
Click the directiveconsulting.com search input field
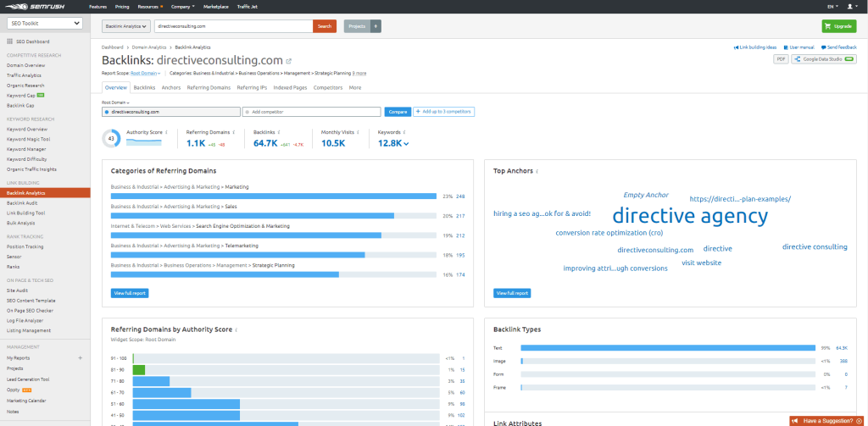coord(233,26)
